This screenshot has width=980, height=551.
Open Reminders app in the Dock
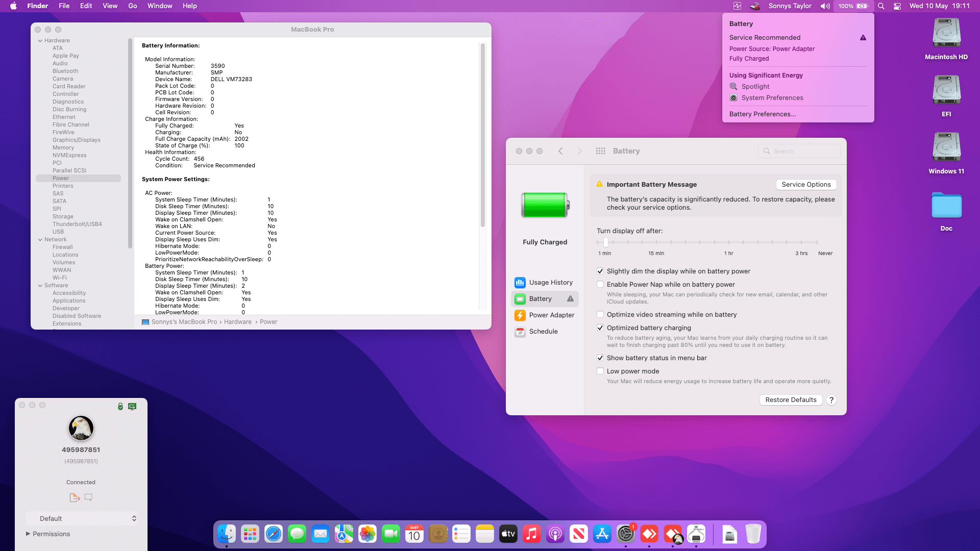click(461, 534)
